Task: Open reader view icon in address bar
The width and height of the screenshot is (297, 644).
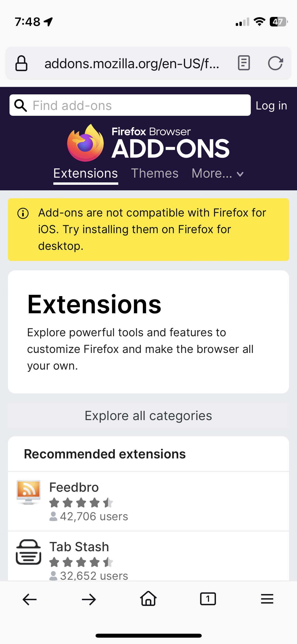Action: (x=244, y=63)
